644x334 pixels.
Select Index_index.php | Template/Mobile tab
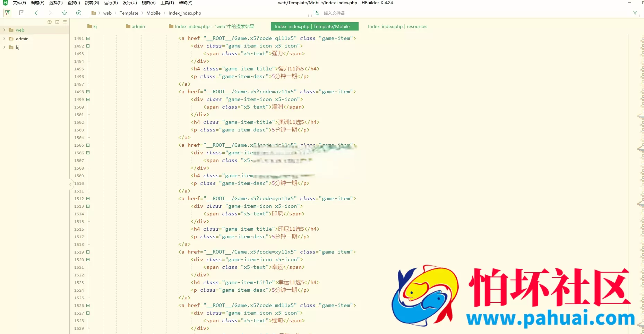coord(315,26)
